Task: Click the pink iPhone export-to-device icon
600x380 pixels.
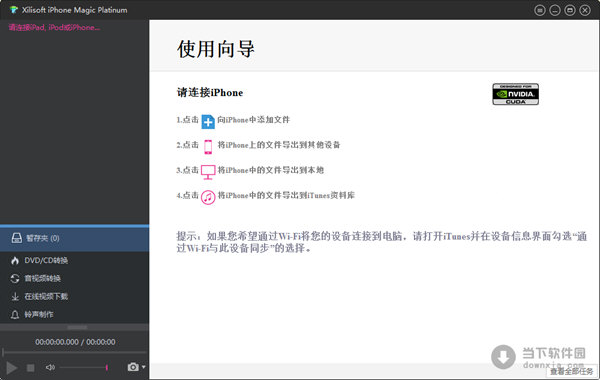Action: [x=208, y=147]
